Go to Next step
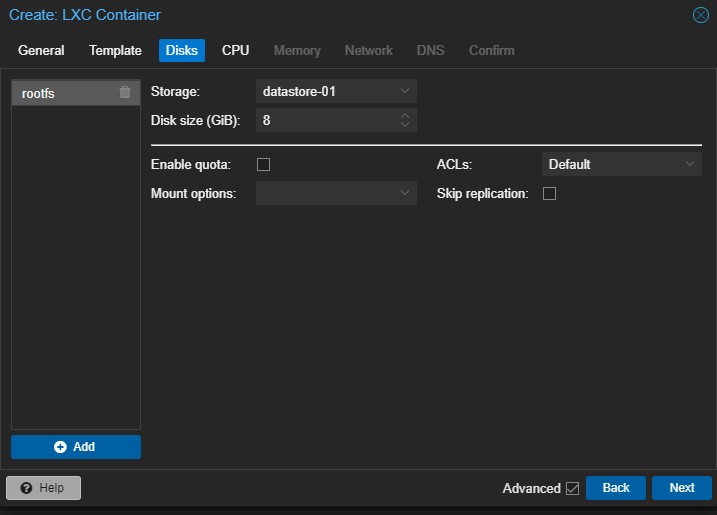The image size is (717, 515). tap(681, 488)
